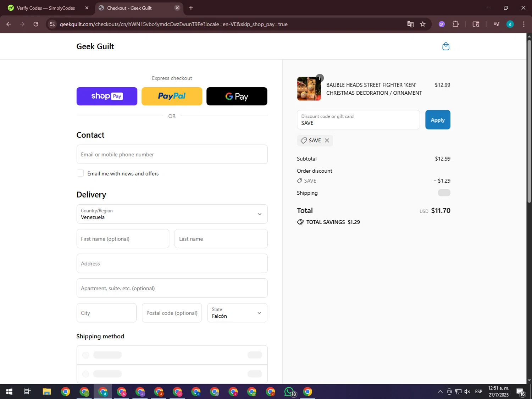Open the Chrome taskbar icon with profile d

click(103, 392)
